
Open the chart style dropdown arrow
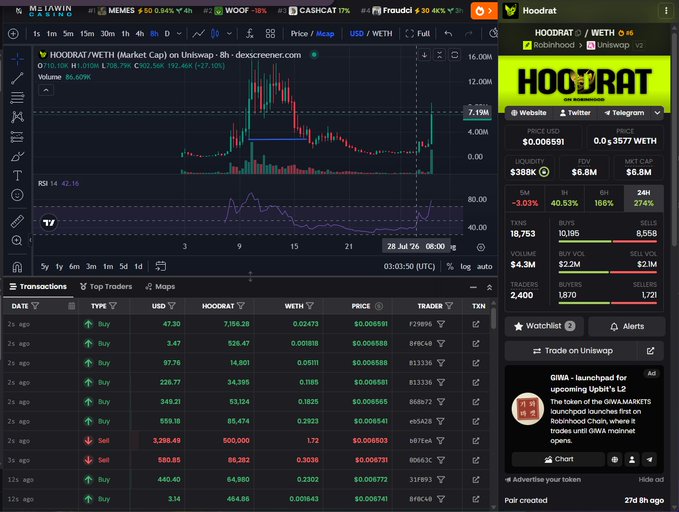tap(229, 34)
